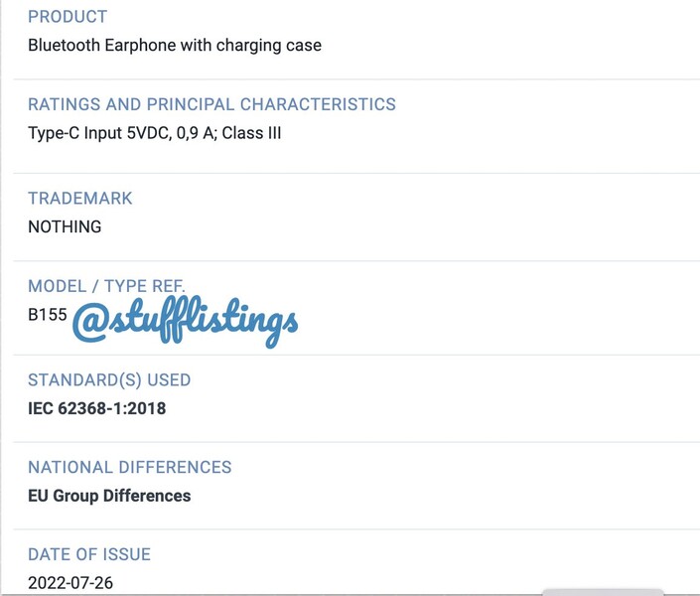
Task: Click the NATIONAL DIFFERENCES heading
Action: [130, 467]
